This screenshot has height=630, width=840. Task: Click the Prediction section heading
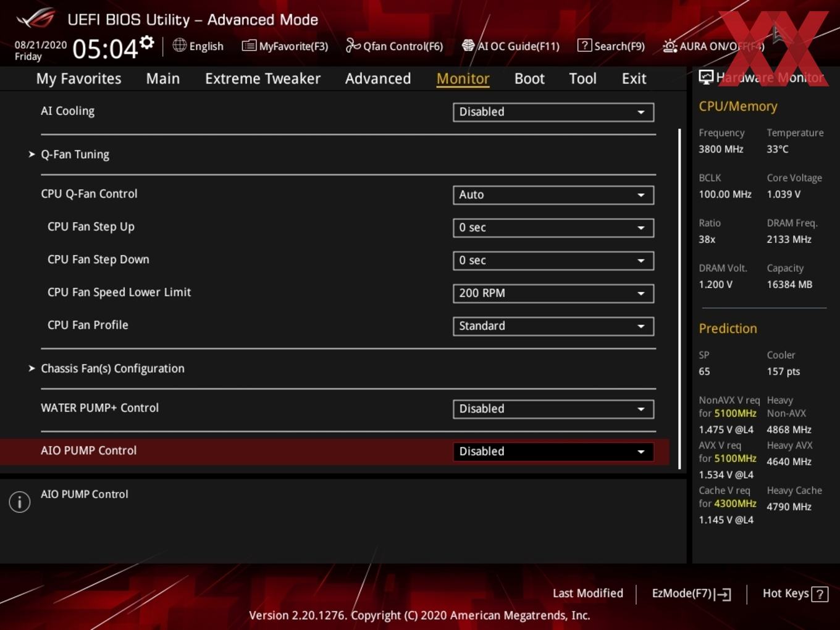tap(728, 329)
